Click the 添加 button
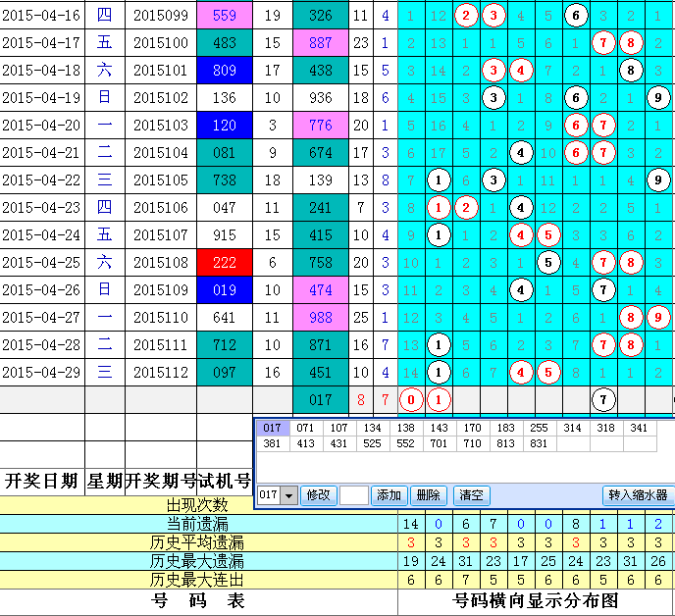This screenshot has height=616, width=675. pyautogui.click(x=389, y=495)
